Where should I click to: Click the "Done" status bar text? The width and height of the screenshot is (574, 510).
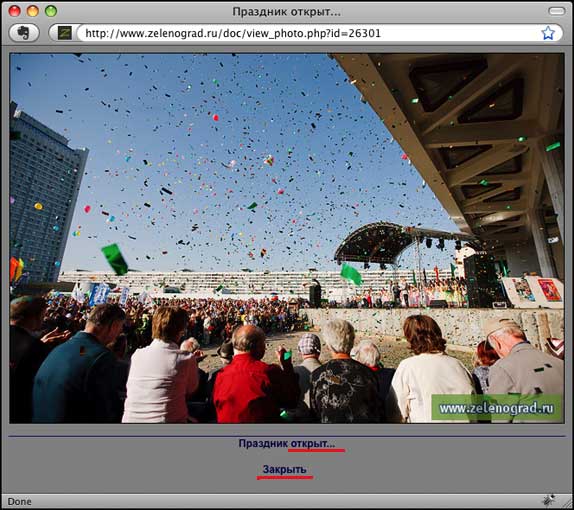pyautogui.click(x=19, y=501)
